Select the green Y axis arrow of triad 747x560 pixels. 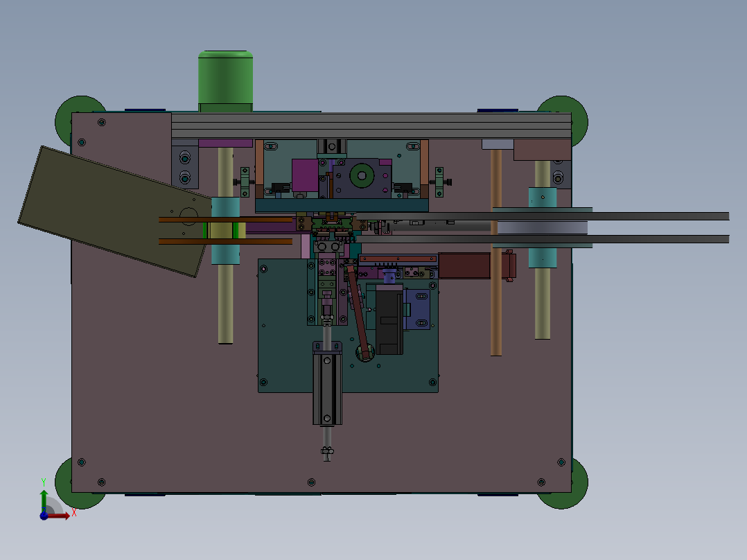(x=44, y=500)
